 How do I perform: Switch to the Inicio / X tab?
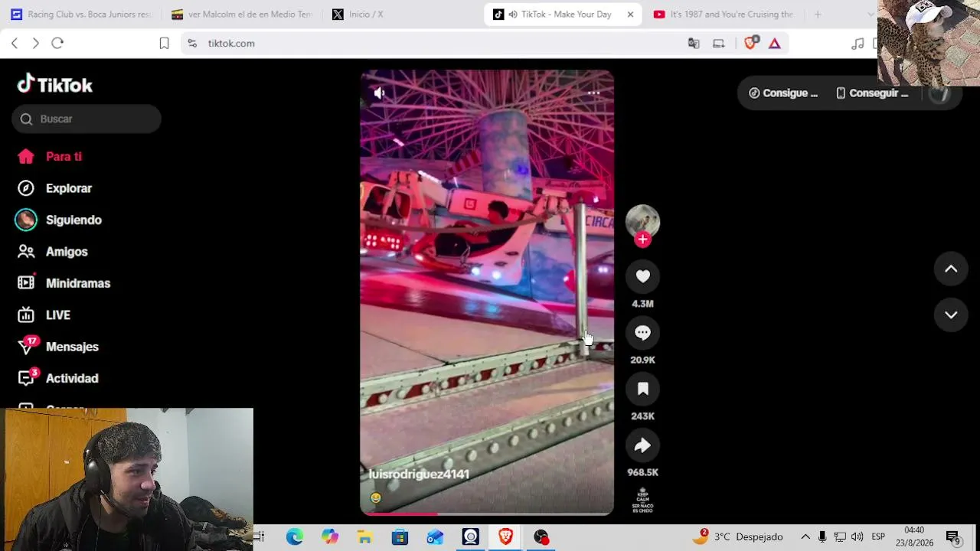tap(402, 14)
